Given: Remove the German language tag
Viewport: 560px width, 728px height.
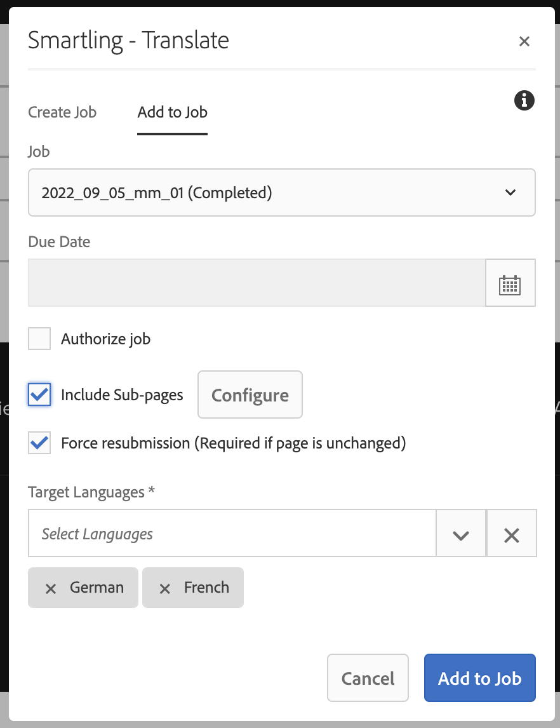Looking at the screenshot, I should 51,588.
